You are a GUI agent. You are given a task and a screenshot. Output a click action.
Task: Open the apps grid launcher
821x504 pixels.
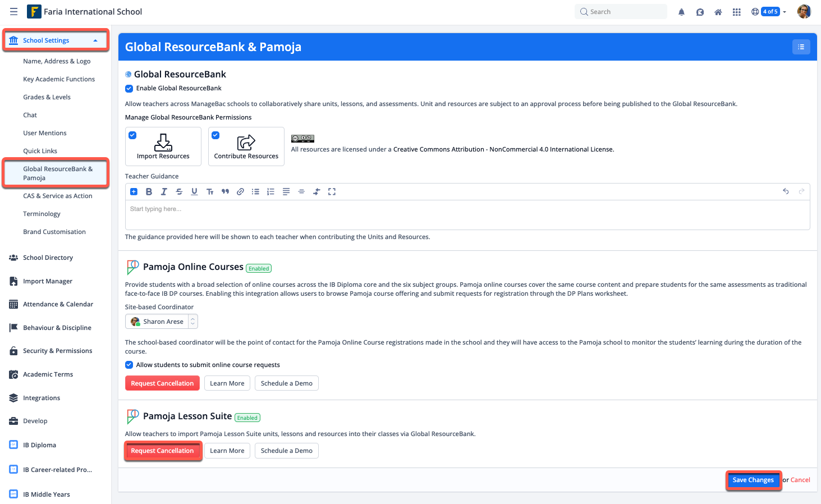click(737, 12)
